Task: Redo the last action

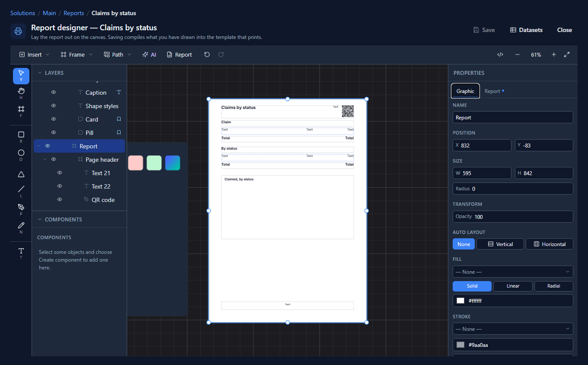Action: coord(221,54)
